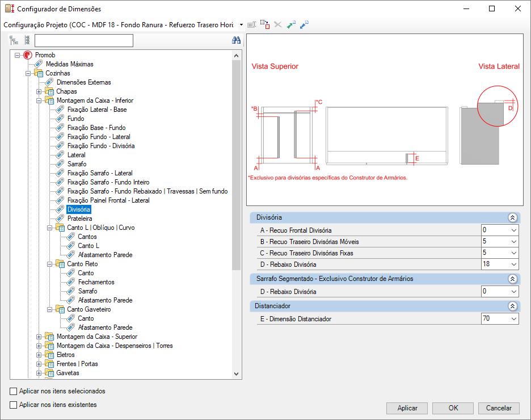Click the expand all tree nodes icon

tap(14, 41)
